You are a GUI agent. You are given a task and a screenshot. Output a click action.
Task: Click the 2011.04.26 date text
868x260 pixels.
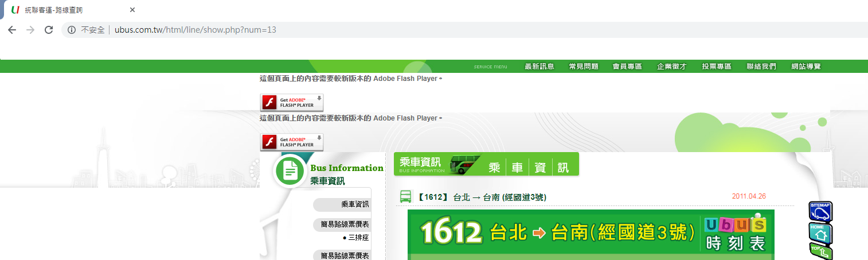[x=749, y=196]
